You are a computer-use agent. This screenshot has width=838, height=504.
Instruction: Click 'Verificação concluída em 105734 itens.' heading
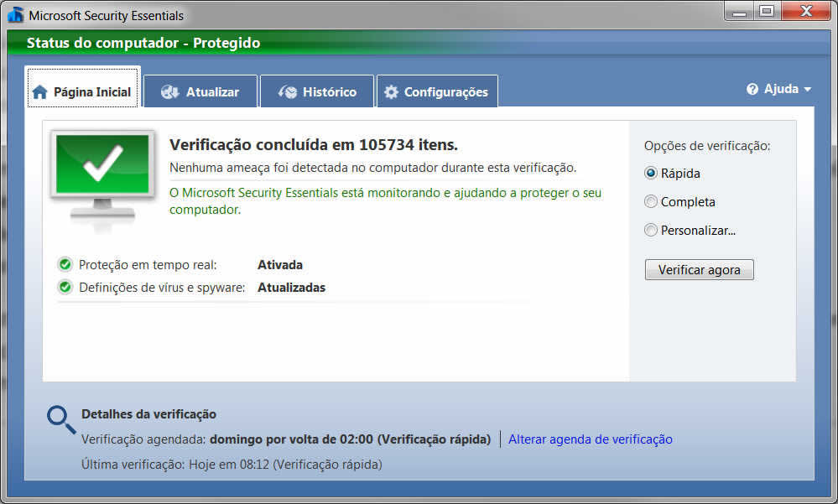click(x=314, y=145)
